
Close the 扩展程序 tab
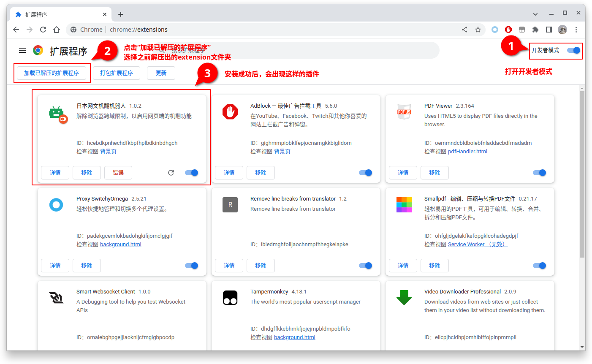point(105,14)
